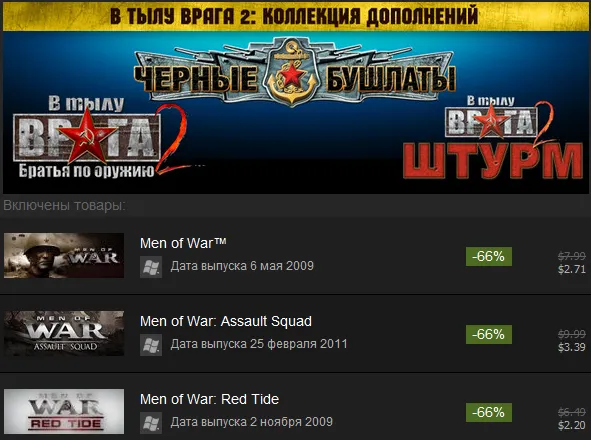The height and width of the screenshot is (440, 591).
Task: Click the yellow Коллекция дополнений banner title
Action: click(x=294, y=16)
